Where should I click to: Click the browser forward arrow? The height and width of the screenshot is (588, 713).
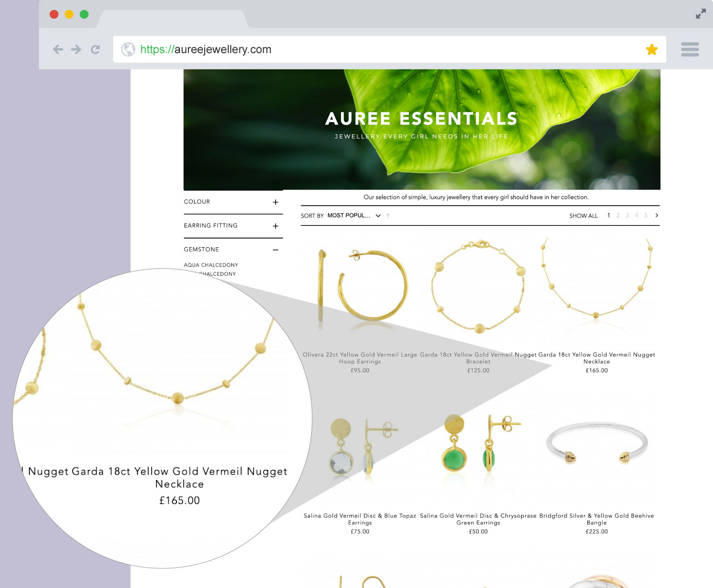tap(76, 49)
